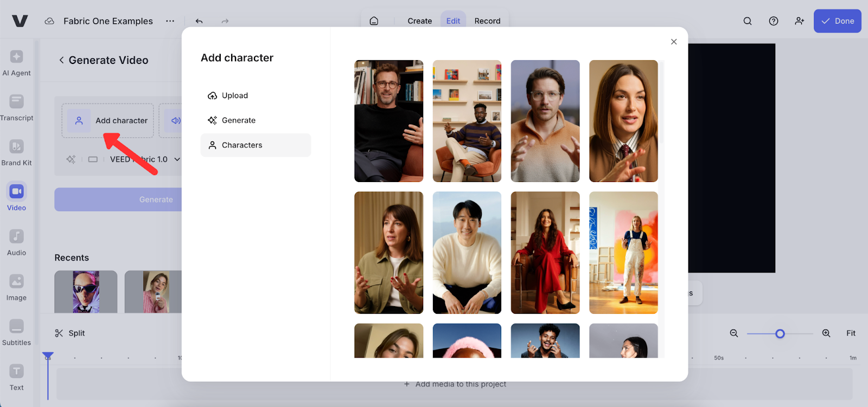Select the woman in olive jacket character

(x=388, y=253)
